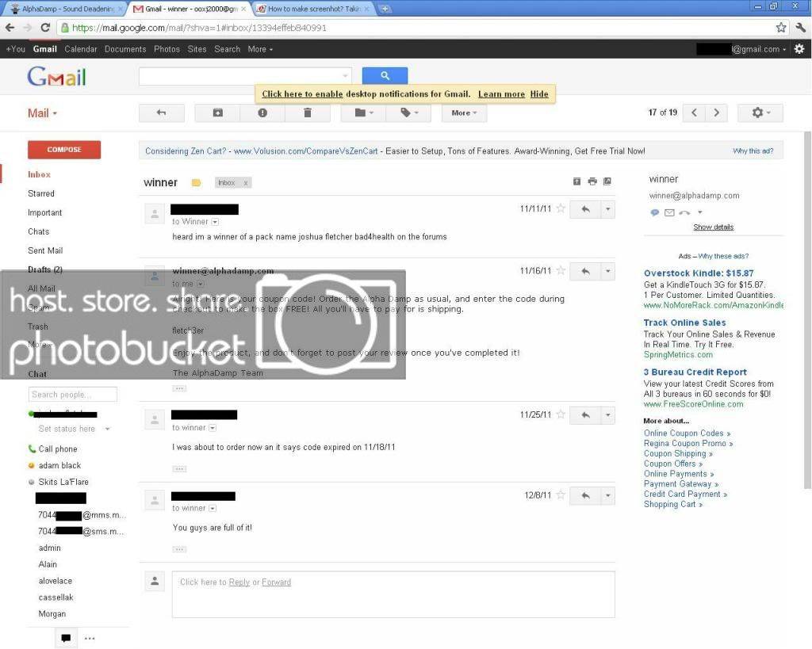Open the Starred folder
The height and width of the screenshot is (649, 812).
tap(41, 193)
